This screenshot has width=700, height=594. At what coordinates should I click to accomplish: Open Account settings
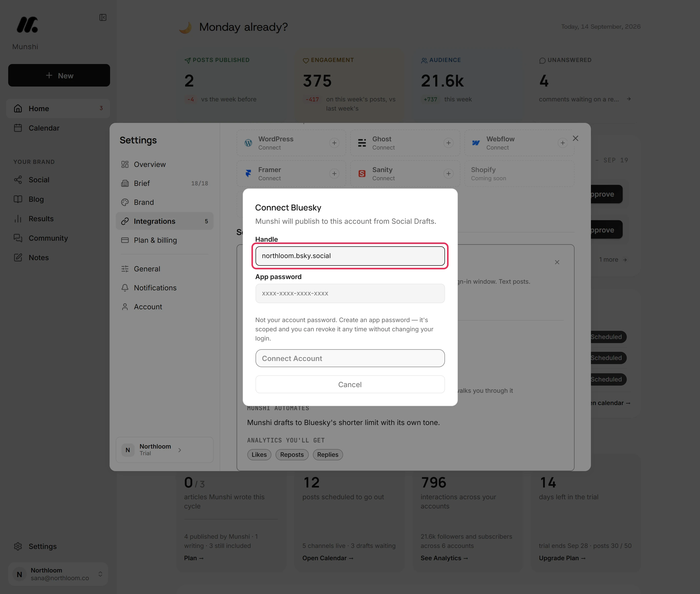tap(165, 307)
